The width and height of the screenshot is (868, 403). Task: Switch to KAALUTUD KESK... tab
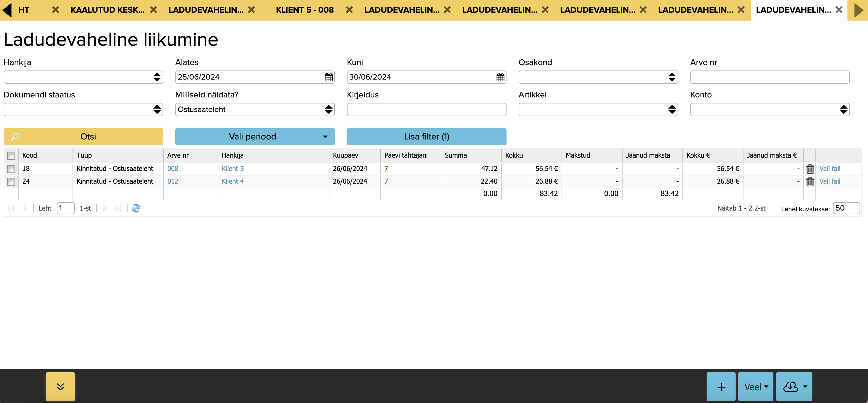click(108, 10)
